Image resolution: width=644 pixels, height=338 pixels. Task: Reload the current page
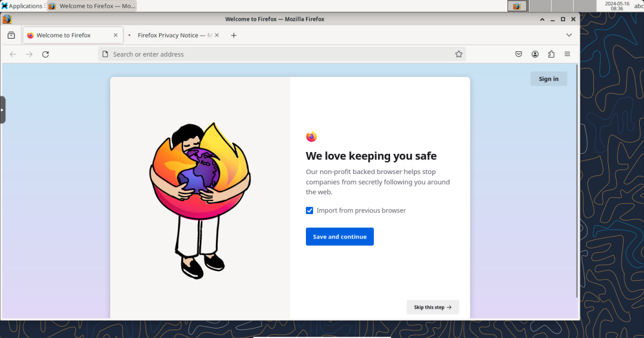tap(45, 54)
